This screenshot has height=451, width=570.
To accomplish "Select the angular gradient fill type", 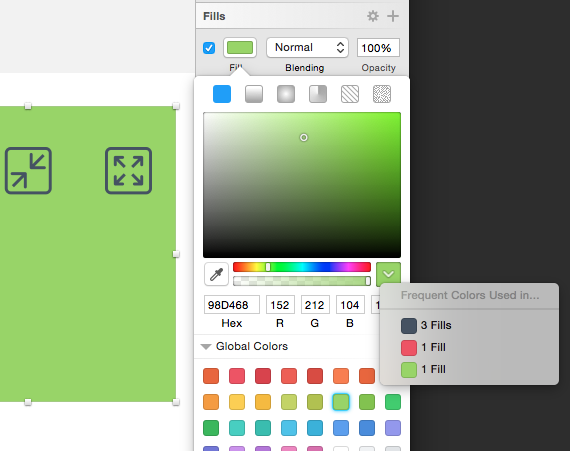I will pos(318,94).
